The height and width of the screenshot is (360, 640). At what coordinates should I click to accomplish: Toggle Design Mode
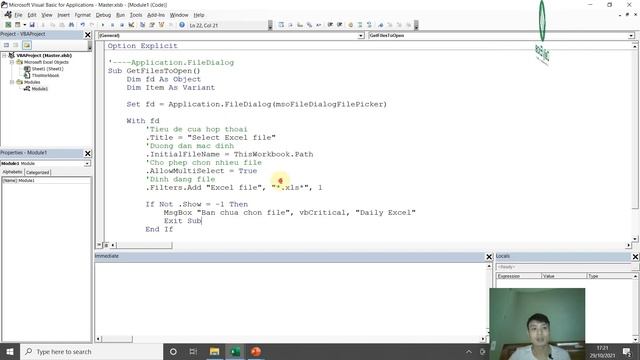pyautogui.click(x=131, y=25)
